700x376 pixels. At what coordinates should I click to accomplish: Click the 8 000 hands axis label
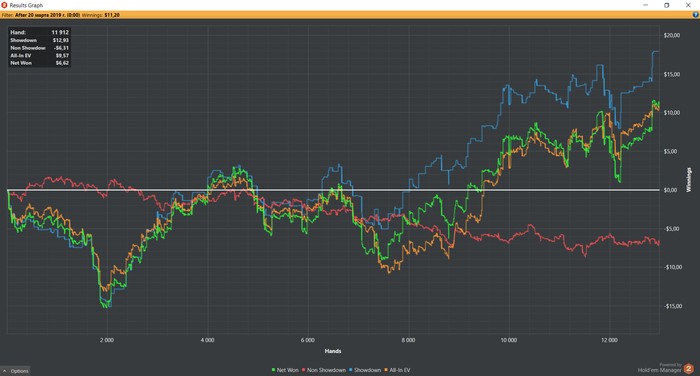coord(408,340)
